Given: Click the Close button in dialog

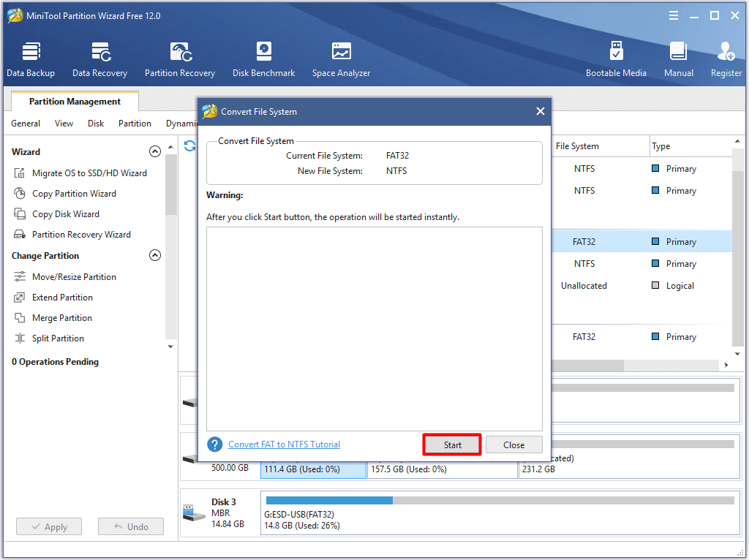Looking at the screenshot, I should (514, 445).
